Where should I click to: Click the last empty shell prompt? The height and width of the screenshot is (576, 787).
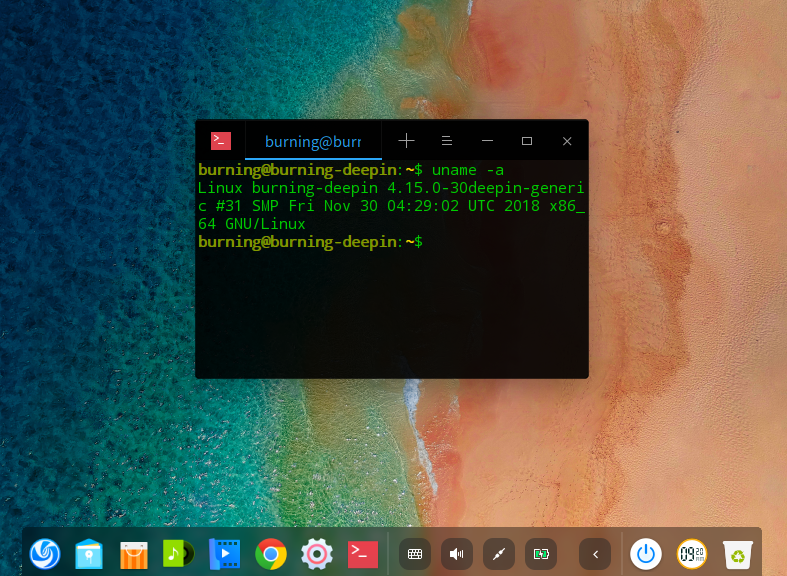click(x=310, y=242)
